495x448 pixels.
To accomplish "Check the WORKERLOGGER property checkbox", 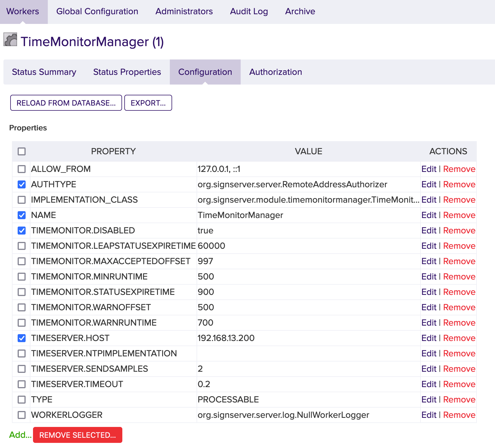I will (21, 415).
